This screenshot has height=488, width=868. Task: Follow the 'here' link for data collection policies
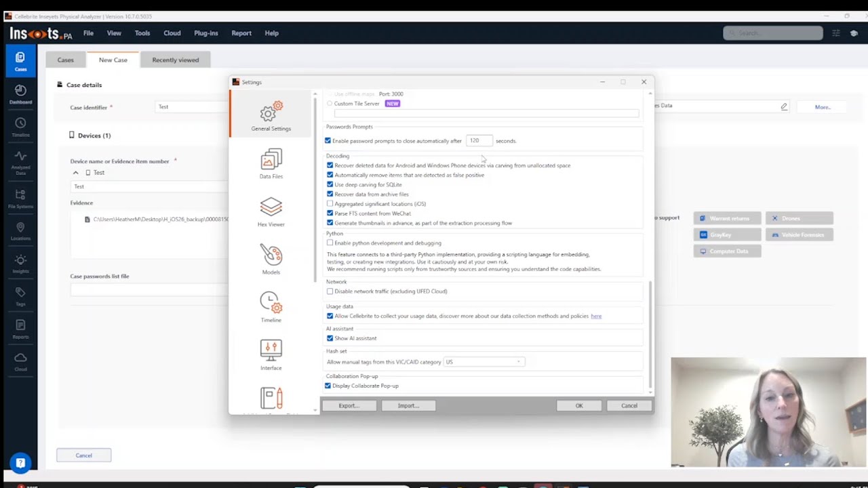(596, 316)
